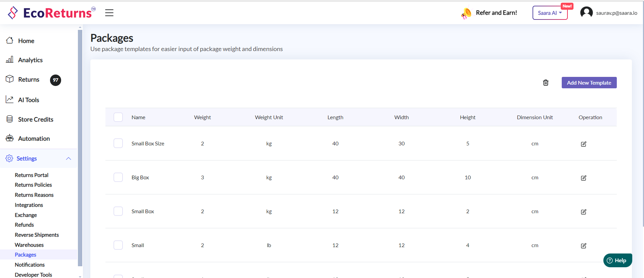Open the Warehouses settings page
Viewport: 644px width, 278px height.
click(29, 245)
